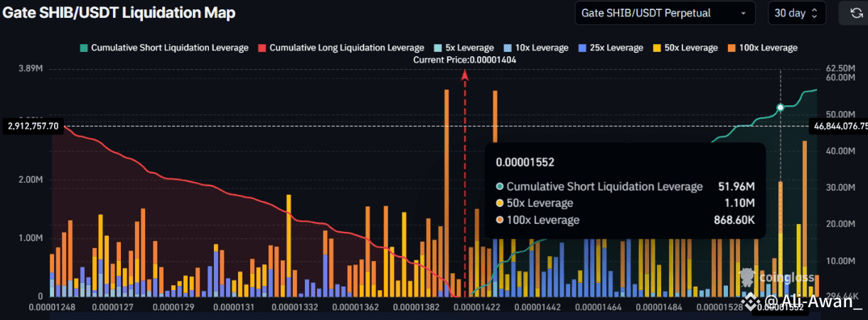Click the 0.0000129 x-axis label
This screenshot has height=320, width=868.
173,307
